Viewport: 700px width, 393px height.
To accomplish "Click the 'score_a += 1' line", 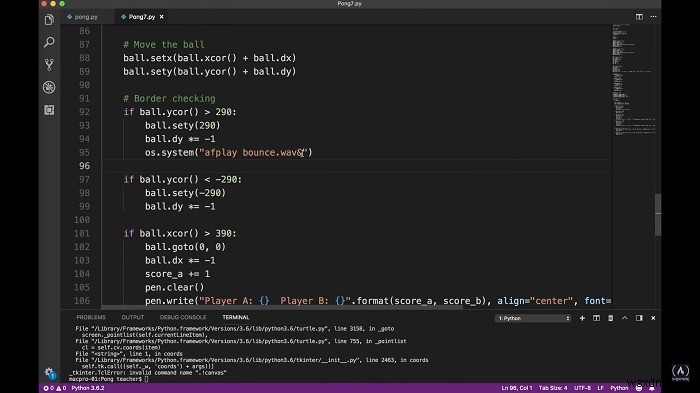I will [x=177, y=274].
